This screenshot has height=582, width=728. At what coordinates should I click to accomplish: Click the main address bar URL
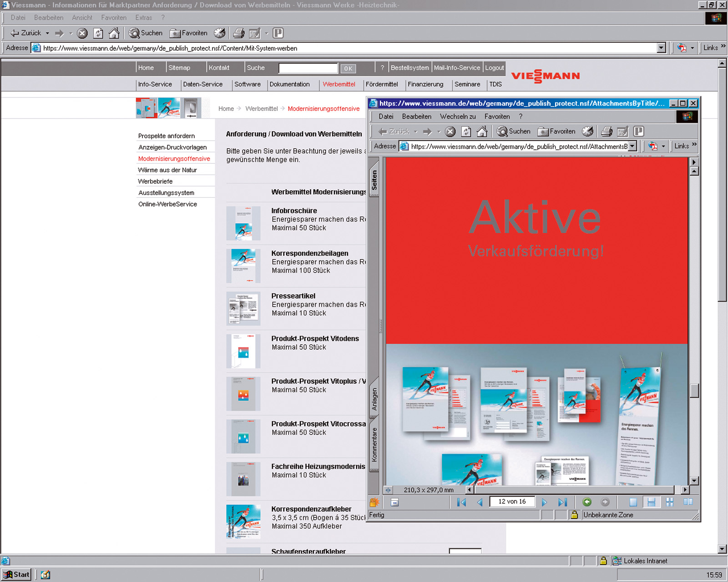tap(170, 48)
